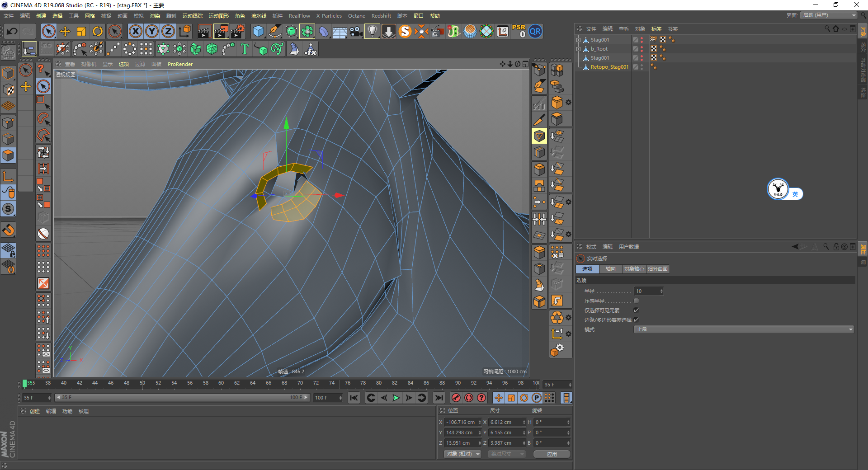The width and height of the screenshot is (868, 470).
Task: Click frame 60 on the timeline ruler
Action: point(221,383)
